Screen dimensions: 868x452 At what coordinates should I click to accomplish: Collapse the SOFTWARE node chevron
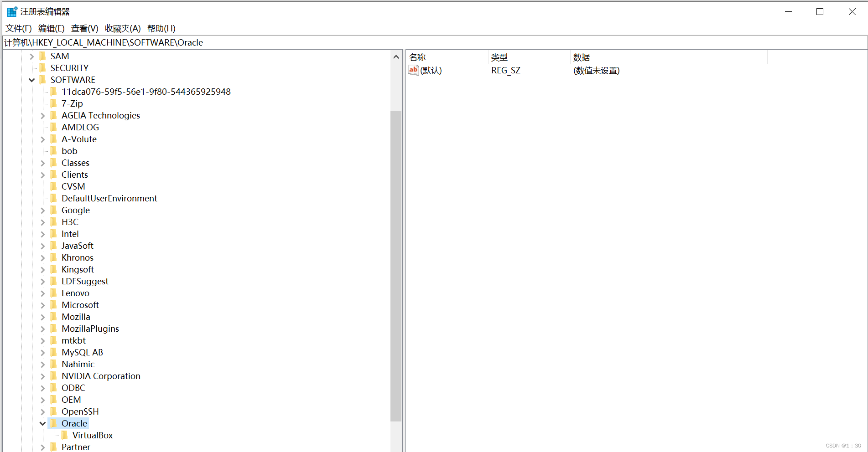(31, 80)
